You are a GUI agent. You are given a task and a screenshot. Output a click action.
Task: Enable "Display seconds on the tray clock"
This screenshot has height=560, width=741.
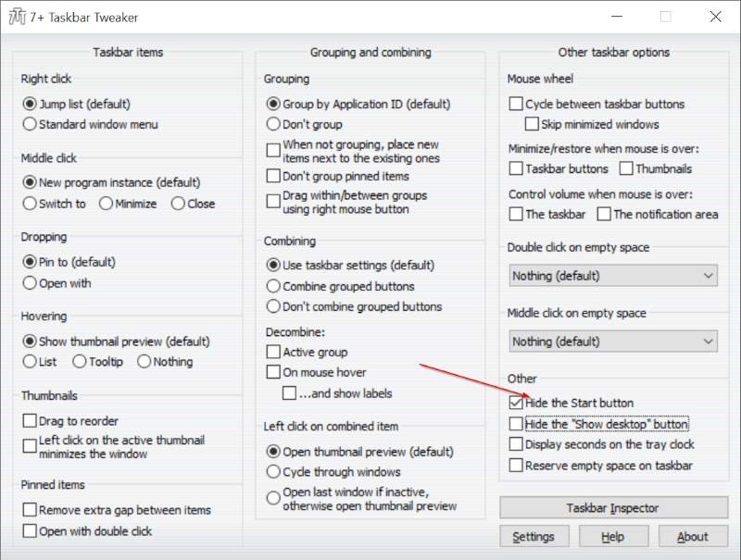pyautogui.click(x=517, y=444)
